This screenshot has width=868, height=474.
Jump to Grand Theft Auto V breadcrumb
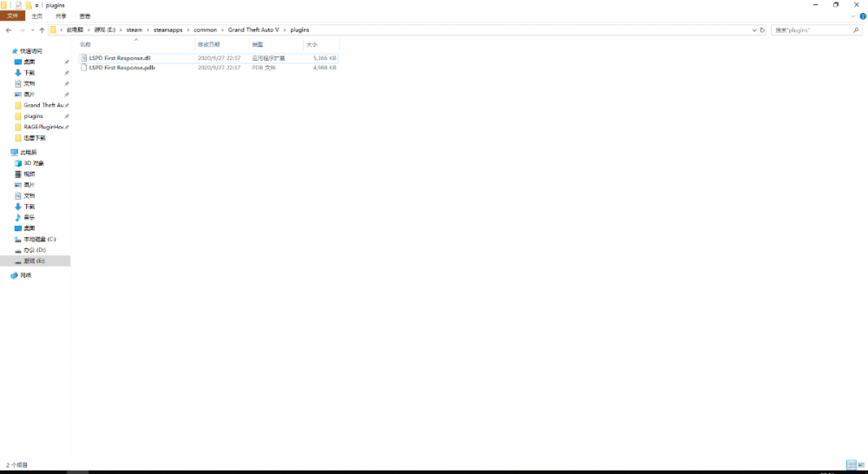(x=253, y=30)
